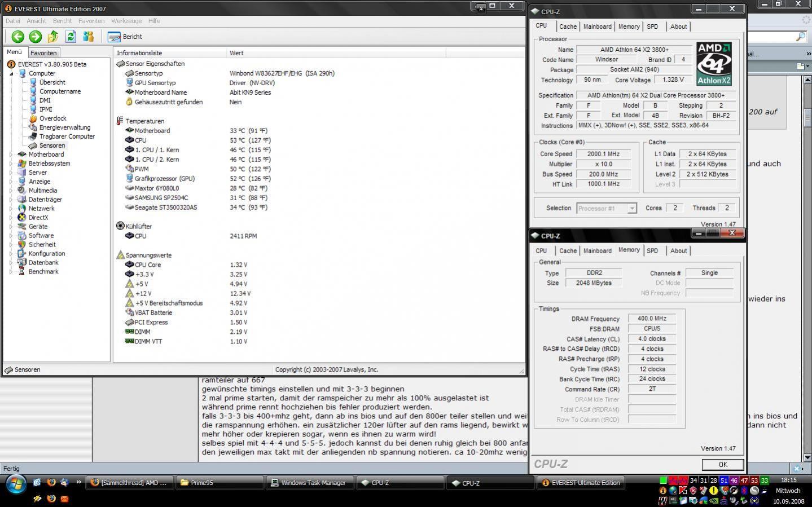Open the Werkzeuge menu
The height and width of the screenshot is (507, 812).
tap(126, 21)
